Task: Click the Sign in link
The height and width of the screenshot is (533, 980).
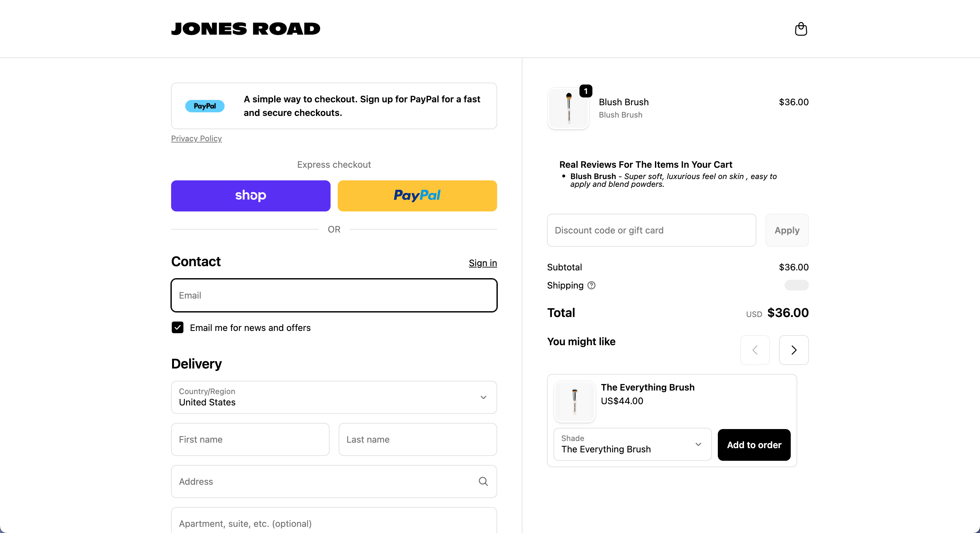Action: click(483, 263)
